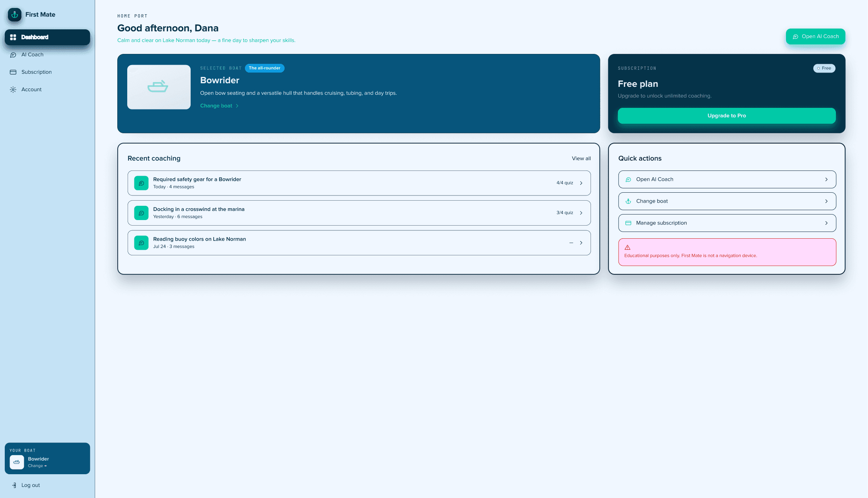
Task: Click the 4/4 quiz score label
Action: (x=564, y=183)
